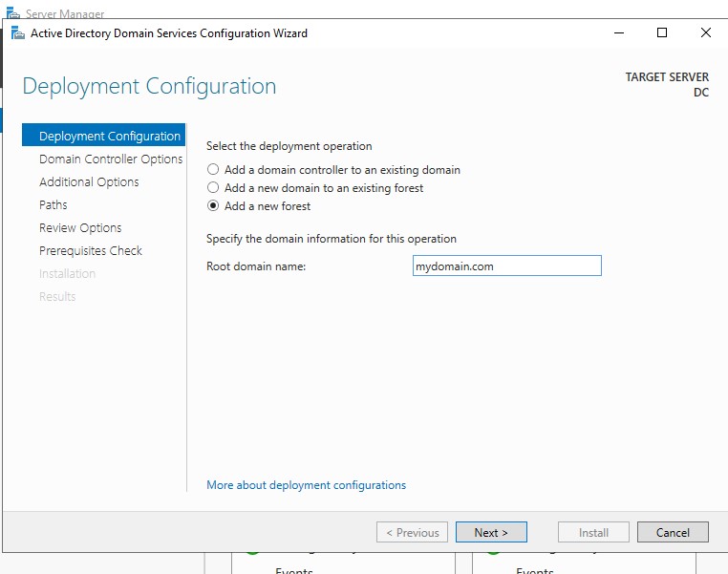The width and height of the screenshot is (728, 574).
Task: Go to Additional Options step
Action: [89, 181]
